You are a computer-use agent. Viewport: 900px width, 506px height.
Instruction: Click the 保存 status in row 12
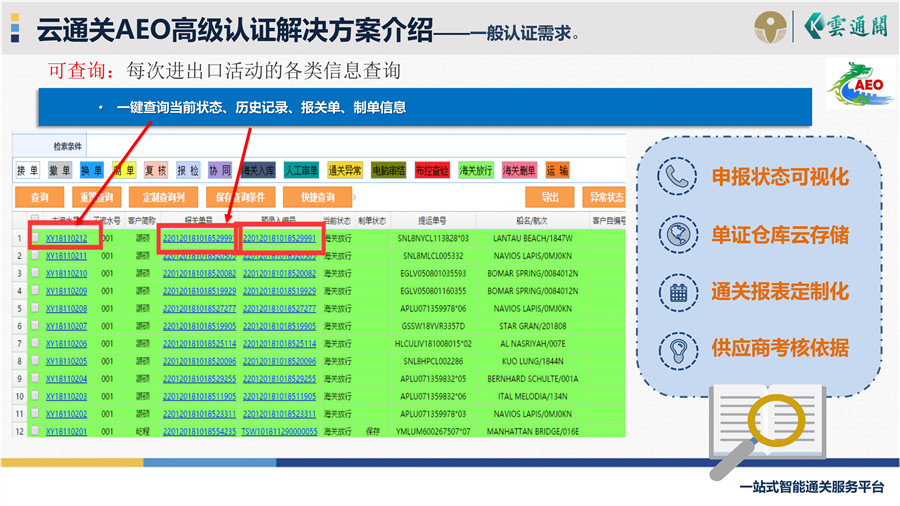[373, 431]
